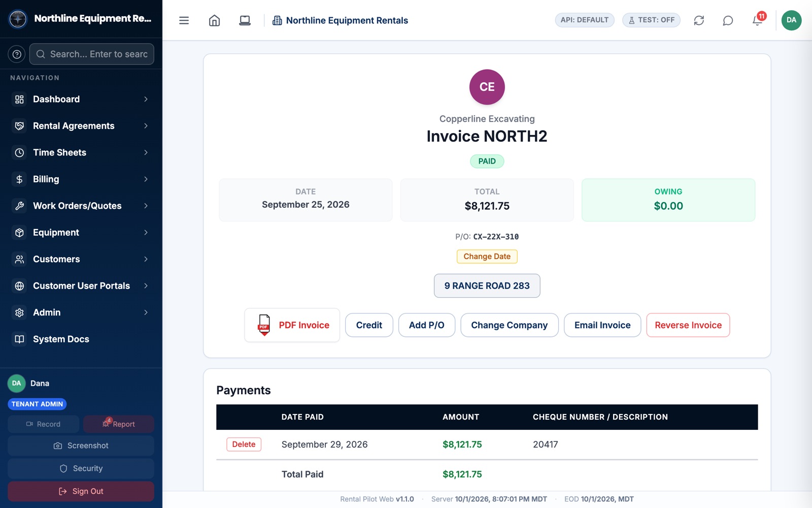
Task: Click the Security button in sidebar
Action: point(81,468)
